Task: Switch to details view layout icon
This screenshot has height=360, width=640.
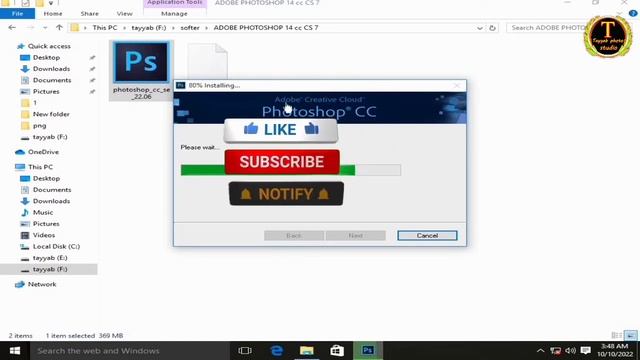Action: (617, 336)
